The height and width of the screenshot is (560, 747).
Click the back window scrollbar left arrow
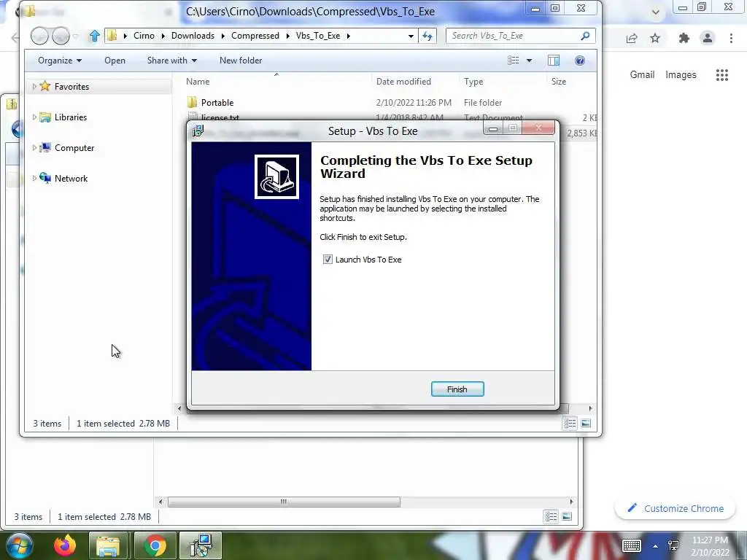(160, 502)
